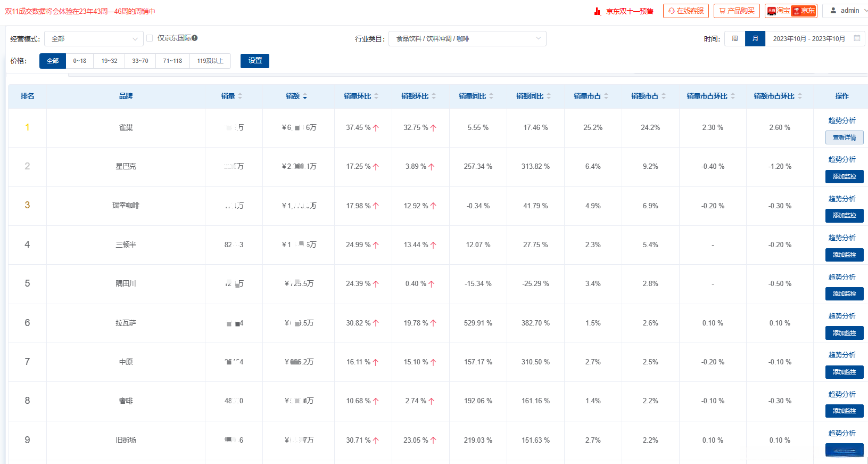Screen dimensions: 868x464
Task: Click 添加监控 in the 奢啡 row
Action: [845, 411]
